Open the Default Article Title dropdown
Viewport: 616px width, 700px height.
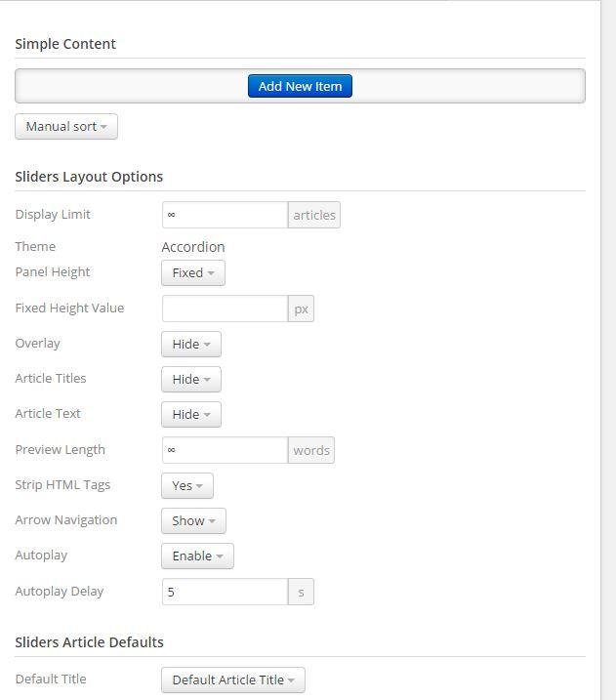[233, 679]
